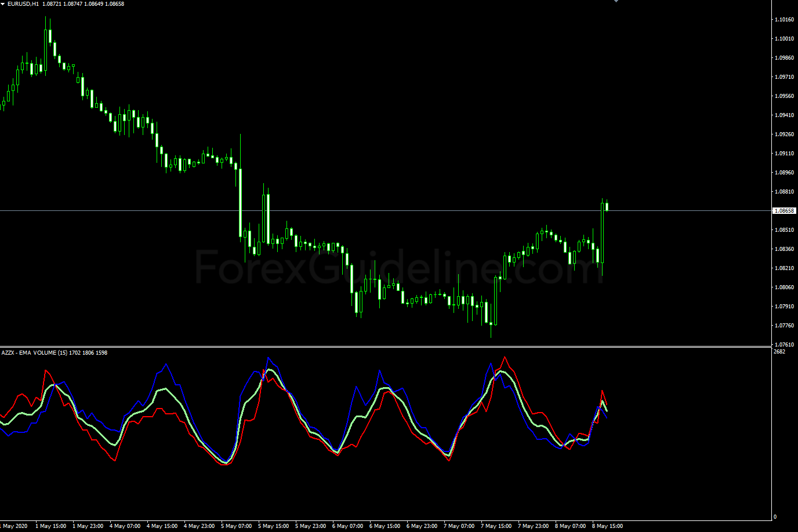Click price level 1.08810 on axis
This screenshot has height=532, width=798.
coord(785,192)
